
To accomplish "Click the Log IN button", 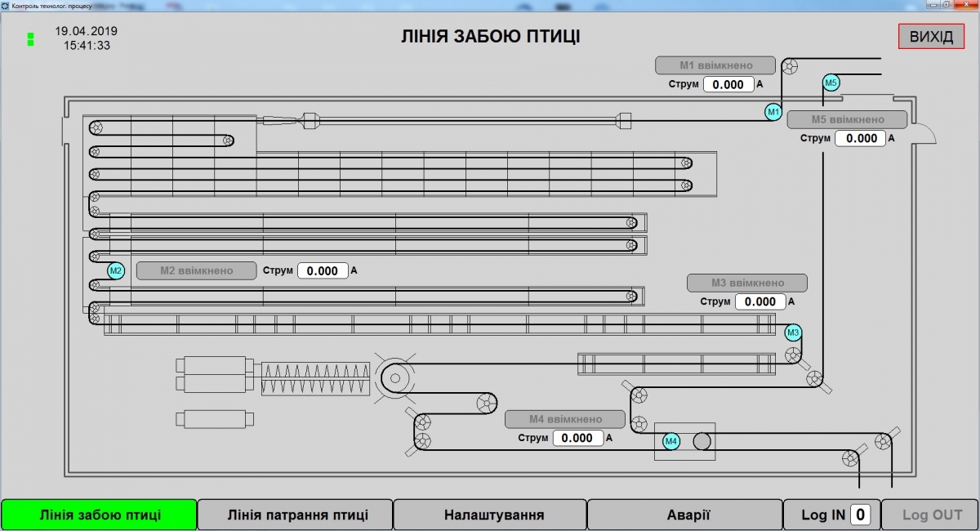I will tap(822, 515).
